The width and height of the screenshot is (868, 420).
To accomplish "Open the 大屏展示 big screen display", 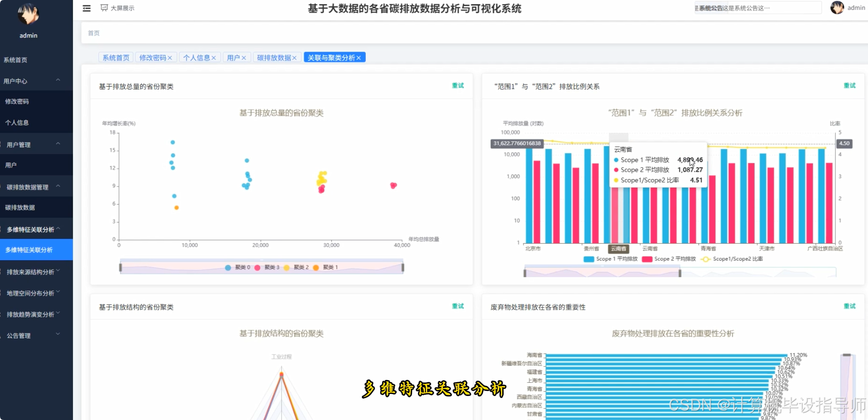I will point(118,8).
